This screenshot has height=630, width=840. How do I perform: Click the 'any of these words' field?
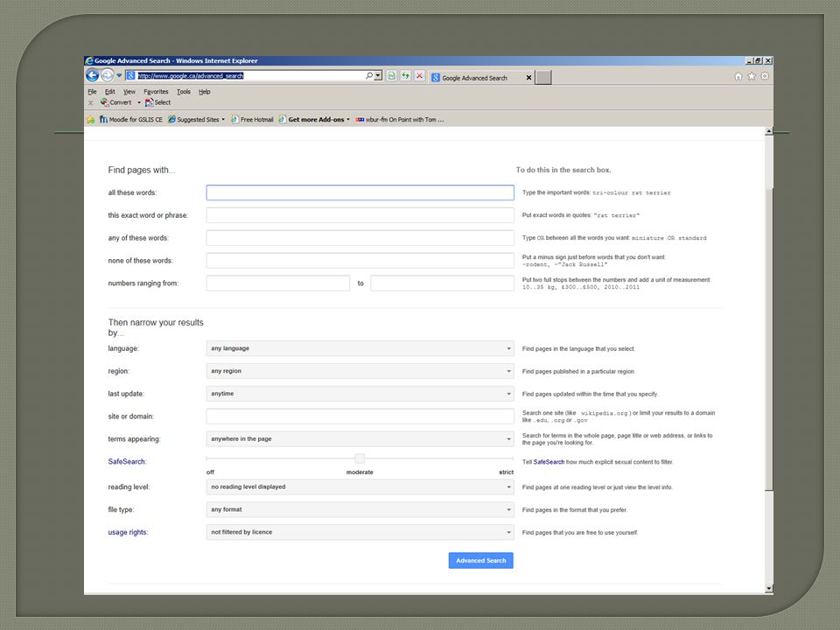pos(360,238)
